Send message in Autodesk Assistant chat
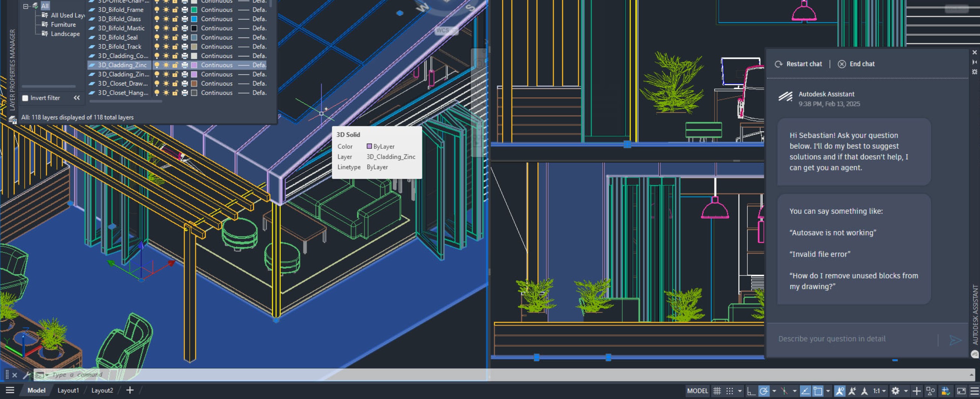 [x=955, y=340]
